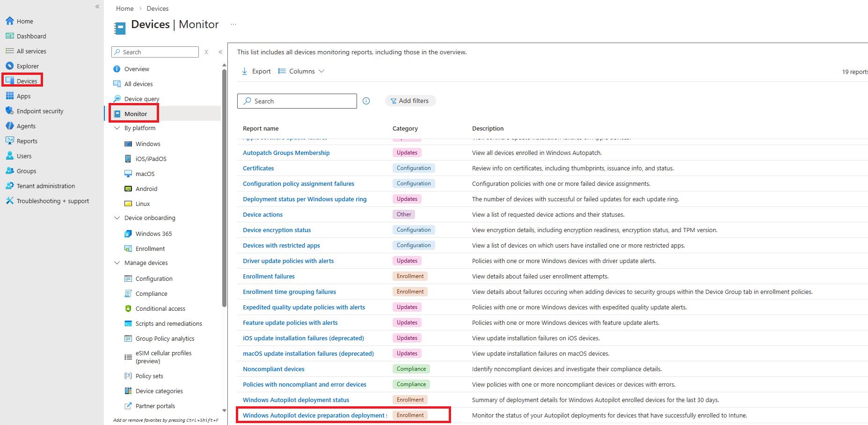Open Device encryption status report
Screen dimensions: 868x425
[277, 230]
